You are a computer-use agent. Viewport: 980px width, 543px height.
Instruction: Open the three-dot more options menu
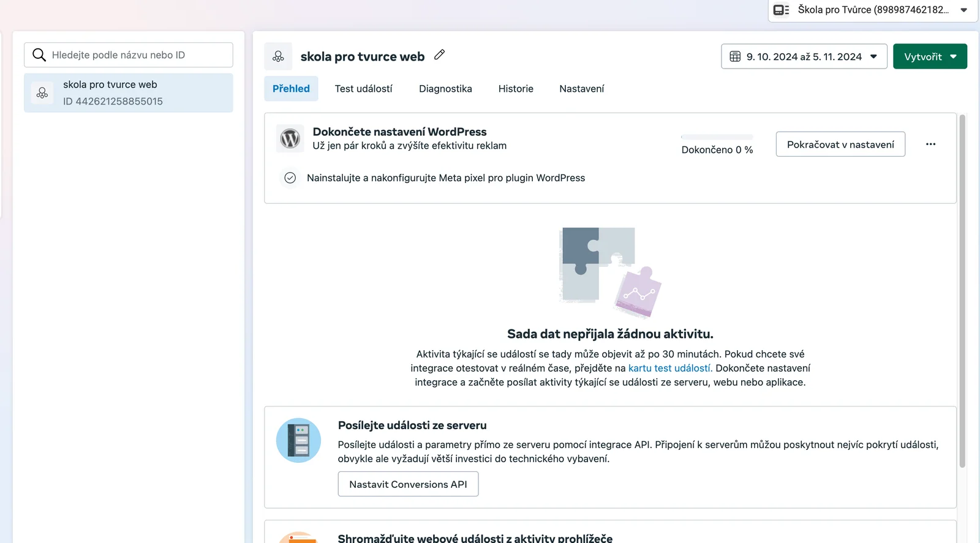point(931,144)
